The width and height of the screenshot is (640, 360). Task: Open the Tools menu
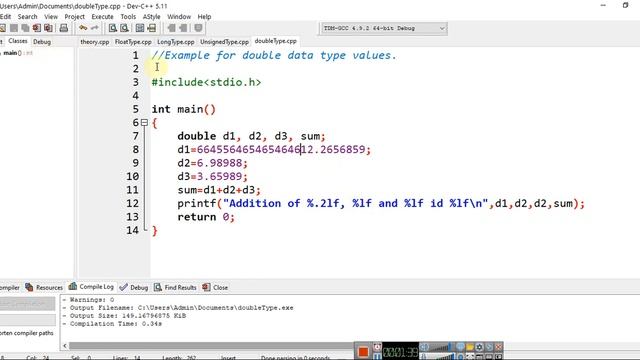click(128, 17)
